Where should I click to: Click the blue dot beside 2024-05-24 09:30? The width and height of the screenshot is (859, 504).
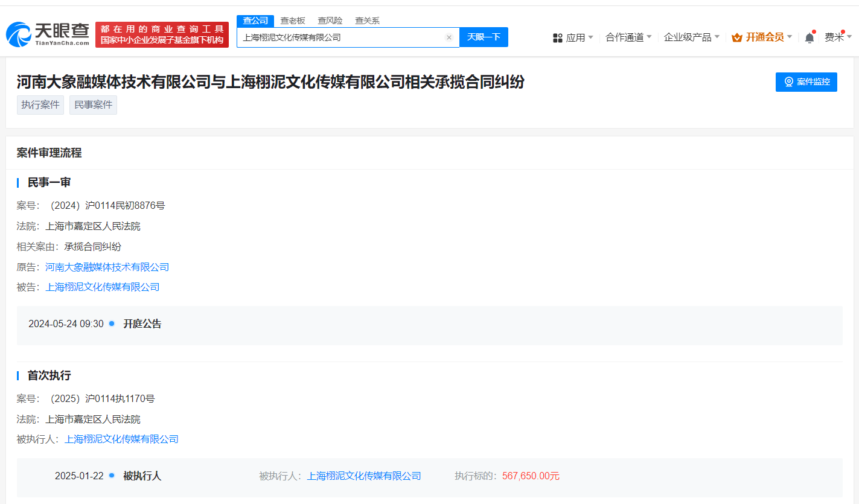112,324
